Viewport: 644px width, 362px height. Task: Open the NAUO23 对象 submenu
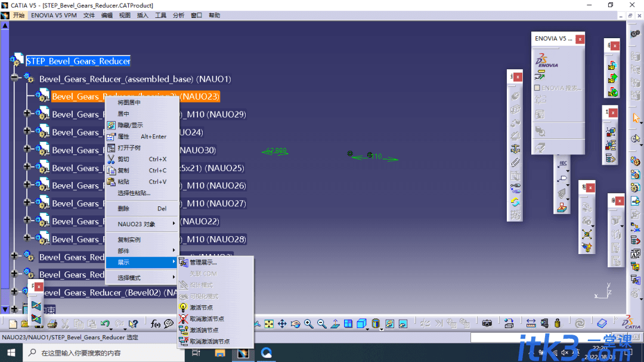point(142,224)
